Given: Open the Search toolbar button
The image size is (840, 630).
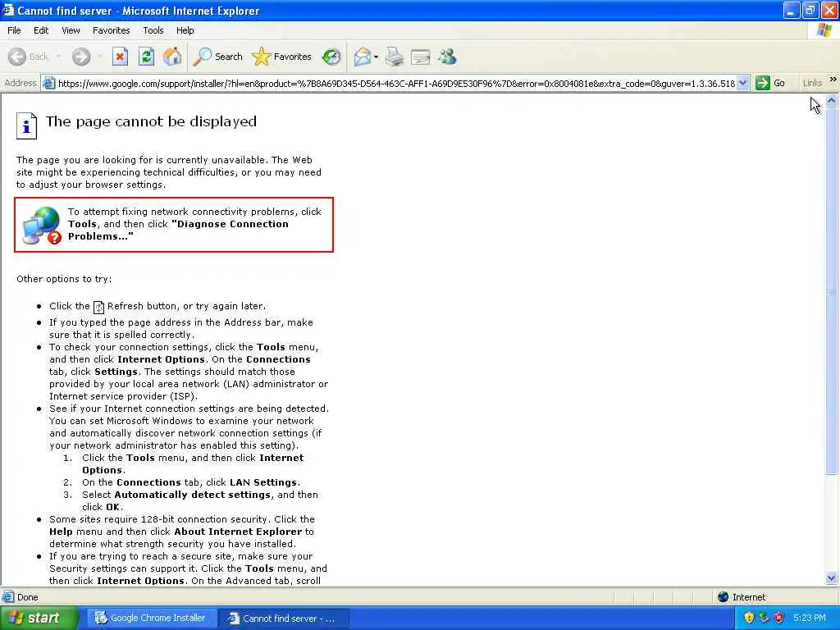Looking at the screenshot, I should tap(218, 57).
